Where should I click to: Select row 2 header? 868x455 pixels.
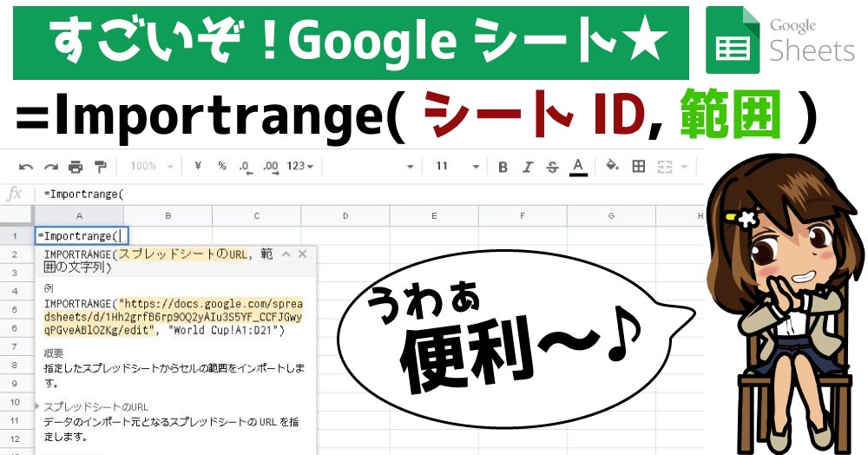tap(15, 254)
